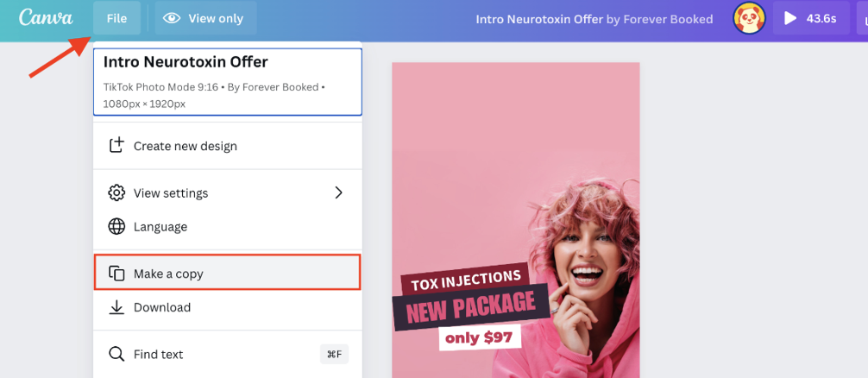Click the Canva logo
The width and height of the screenshot is (868, 378).
click(x=46, y=18)
